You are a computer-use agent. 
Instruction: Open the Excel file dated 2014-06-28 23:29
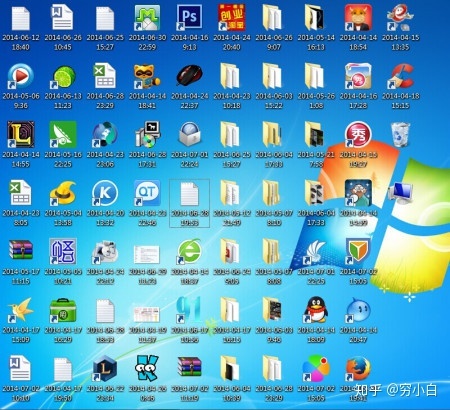click(x=105, y=76)
